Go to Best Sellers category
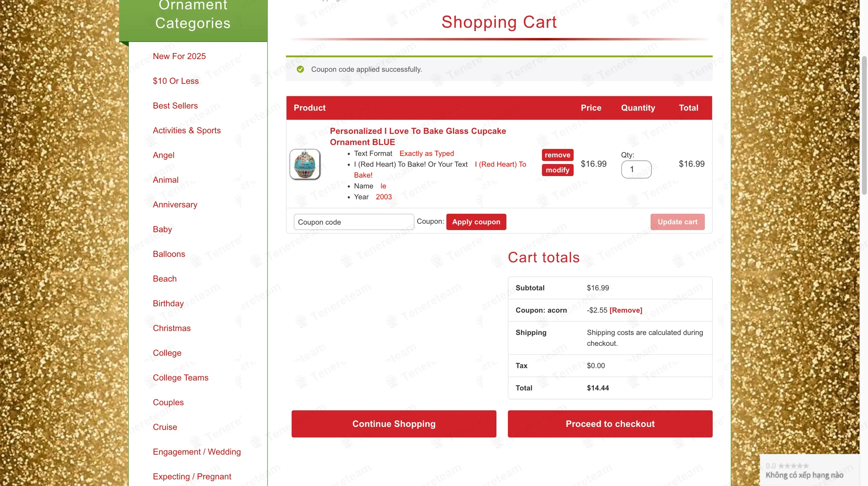This screenshot has height=486, width=868. (175, 106)
